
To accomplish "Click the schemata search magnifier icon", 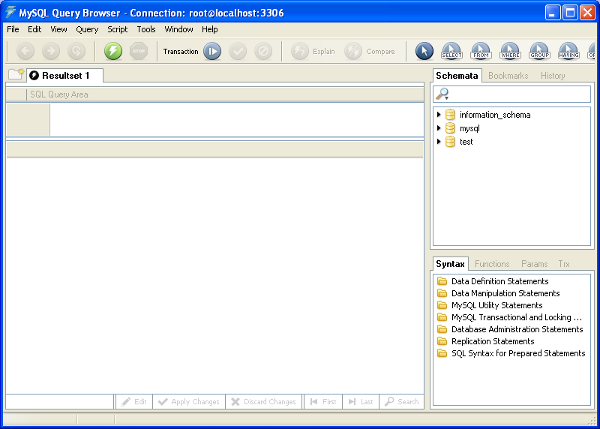I will click(443, 94).
